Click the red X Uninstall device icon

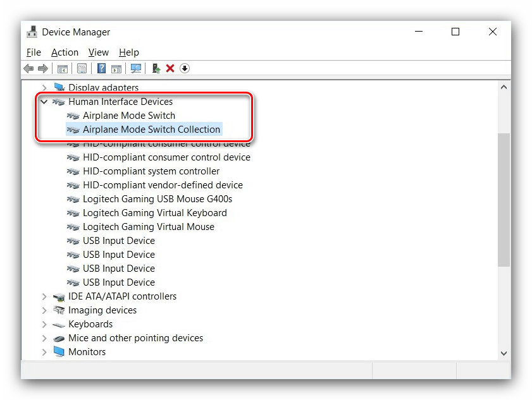coord(170,68)
